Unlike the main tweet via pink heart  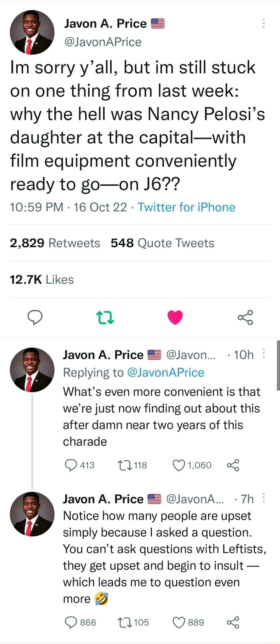tap(175, 317)
